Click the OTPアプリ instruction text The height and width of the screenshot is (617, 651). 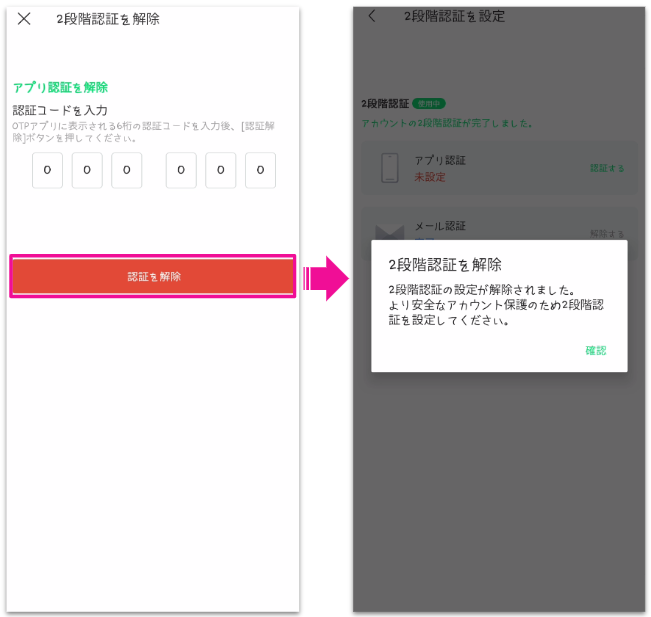(x=143, y=132)
